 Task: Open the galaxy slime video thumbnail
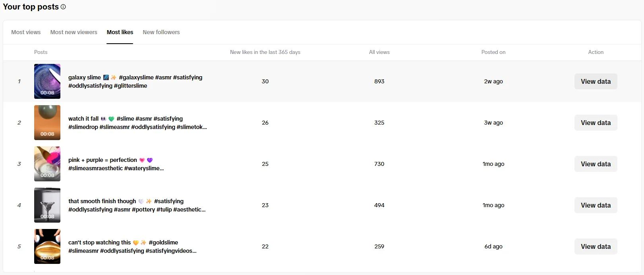pyautogui.click(x=47, y=81)
